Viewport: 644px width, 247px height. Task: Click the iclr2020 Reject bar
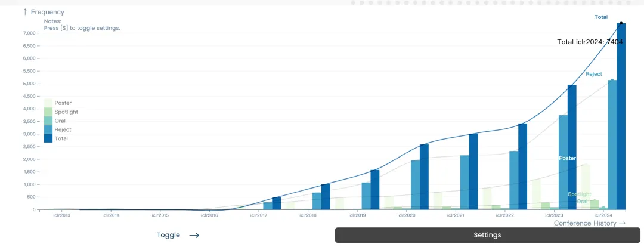pos(415,185)
